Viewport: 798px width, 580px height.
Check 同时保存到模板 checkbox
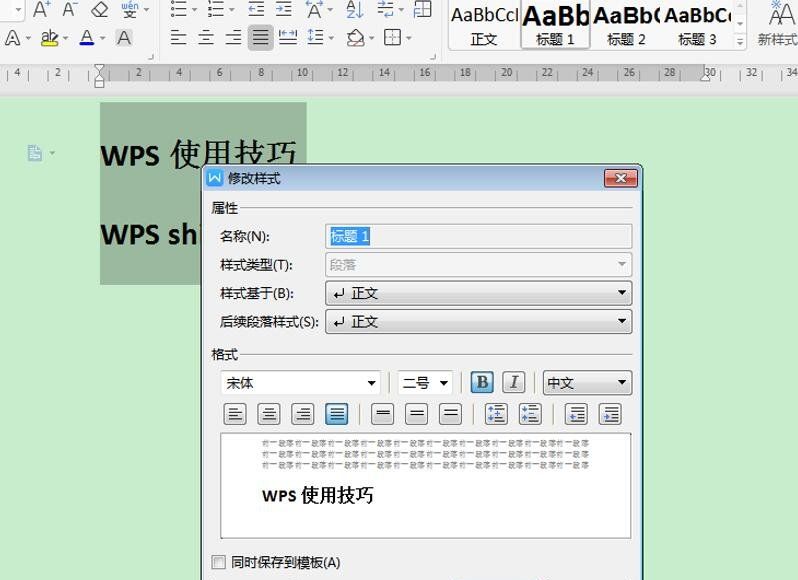click(218, 562)
